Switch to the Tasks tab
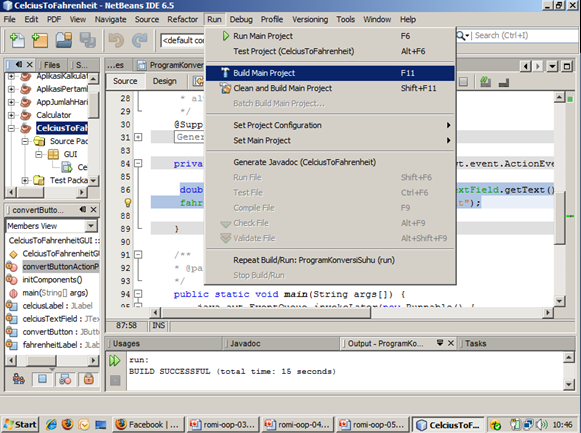 click(x=475, y=344)
